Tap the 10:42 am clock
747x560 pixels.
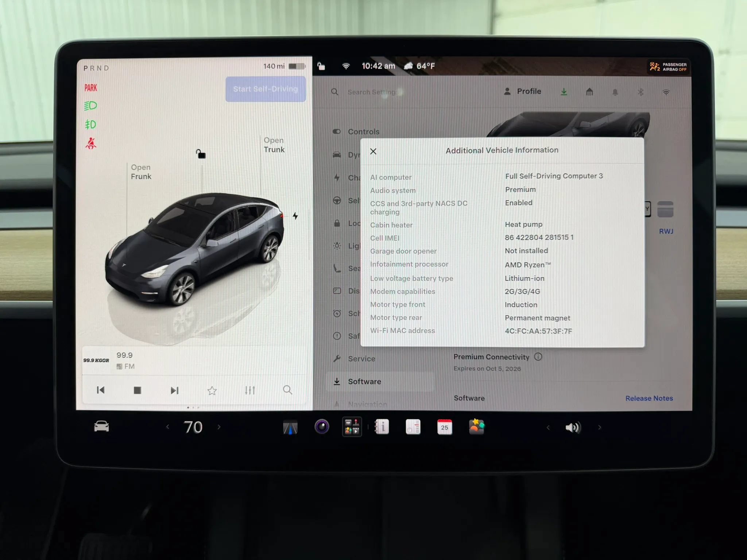coord(378,66)
